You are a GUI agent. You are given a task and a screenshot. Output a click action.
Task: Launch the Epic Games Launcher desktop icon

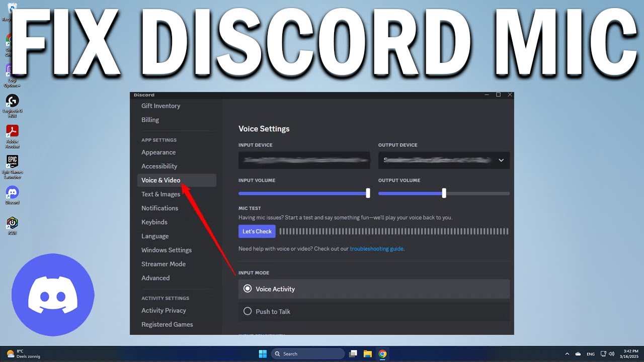[12, 166]
